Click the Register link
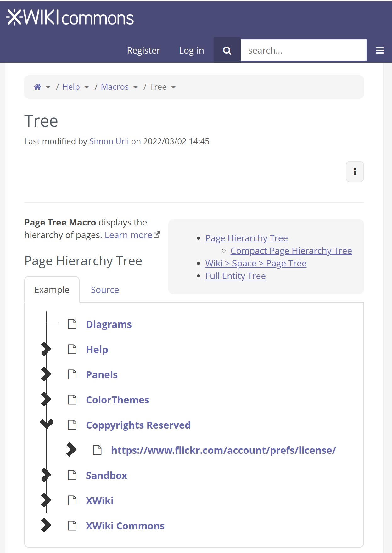392x553 pixels. point(143,50)
